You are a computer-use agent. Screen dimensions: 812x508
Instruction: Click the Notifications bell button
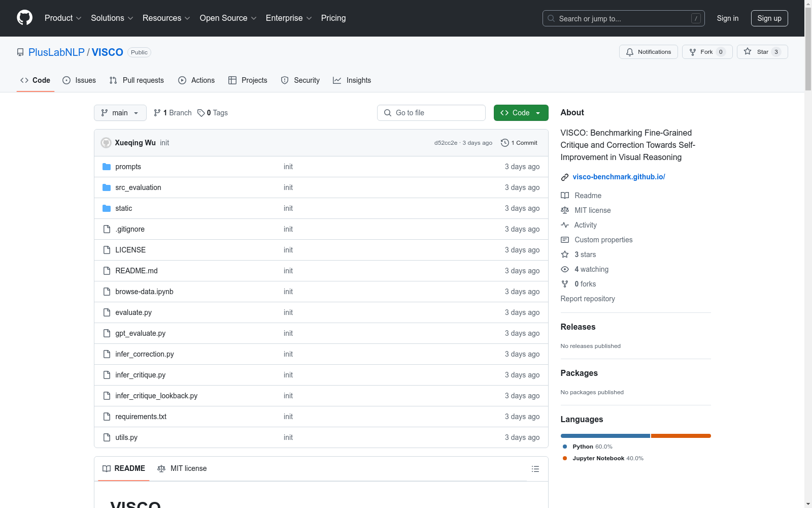click(649, 52)
